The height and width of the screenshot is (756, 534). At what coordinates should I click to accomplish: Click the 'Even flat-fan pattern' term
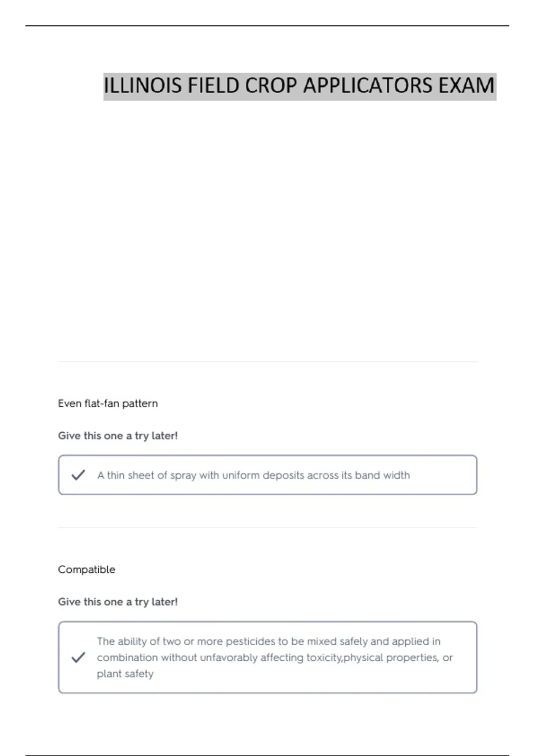click(108, 403)
